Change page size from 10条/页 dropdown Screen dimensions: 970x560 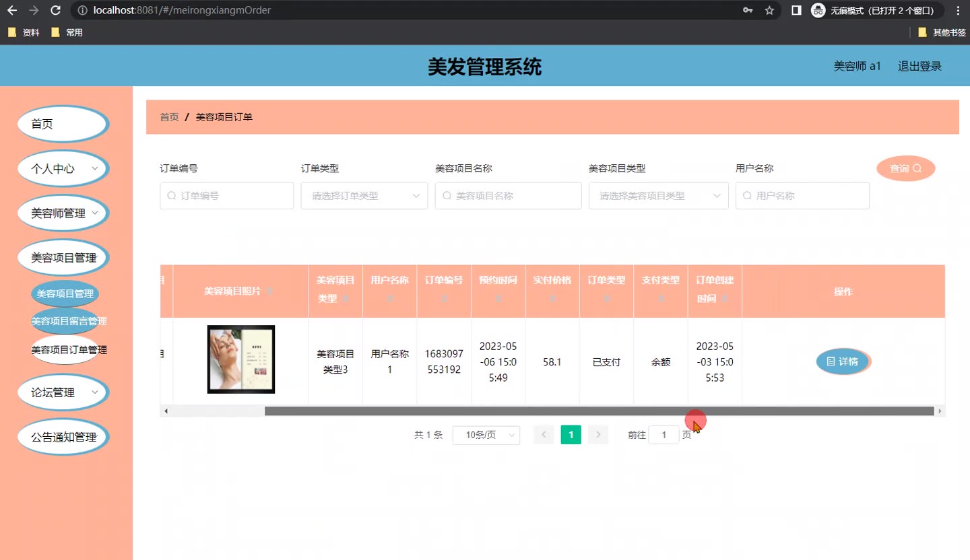pyautogui.click(x=486, y=435)
